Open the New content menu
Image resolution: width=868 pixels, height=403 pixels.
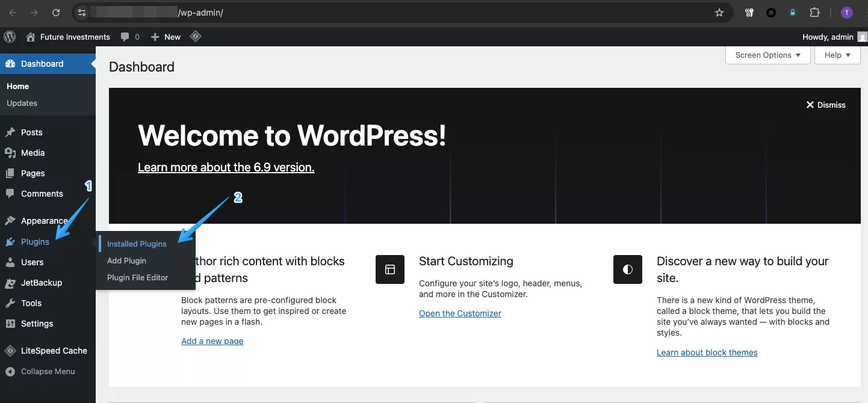coord(165,37)
